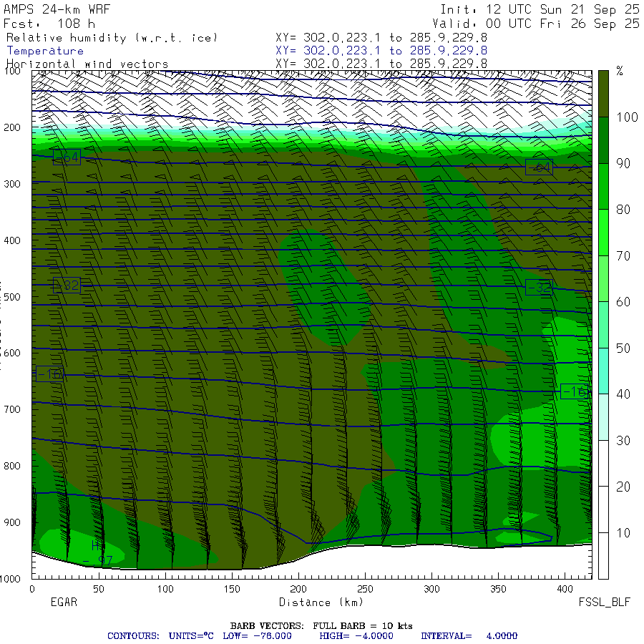
Task: Click the right-side -16 contour label
Action: click(575, 391)
